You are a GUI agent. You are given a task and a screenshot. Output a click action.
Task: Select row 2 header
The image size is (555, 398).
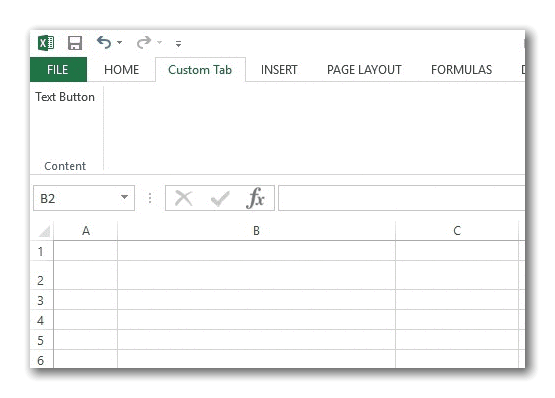click(41, 276)
